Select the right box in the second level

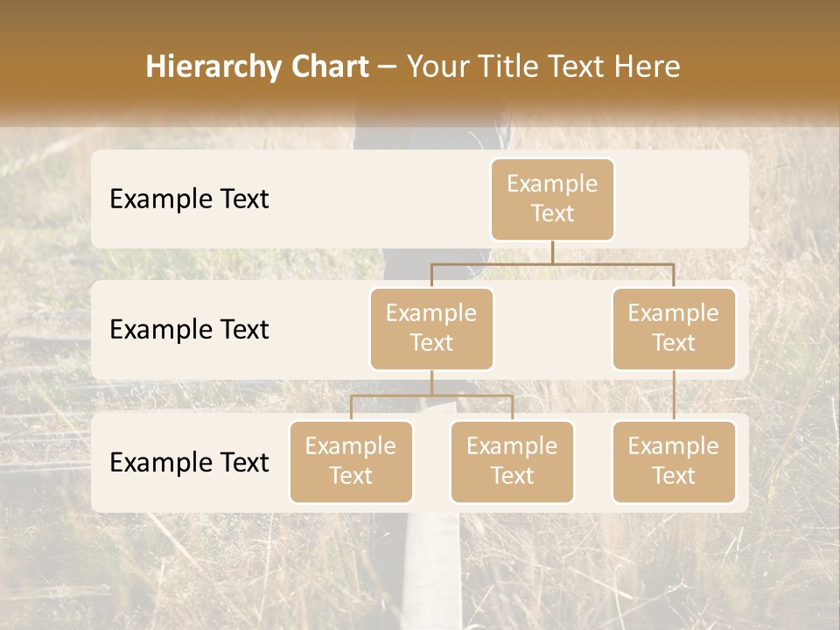(674, 329)
